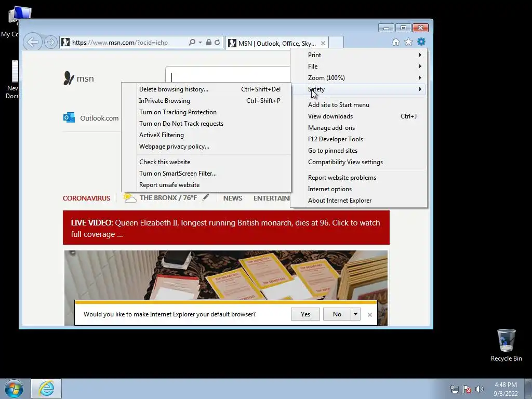Click the URL in the address bar
The height and width of the screenshot is (399, 532).
pos(120,43)
